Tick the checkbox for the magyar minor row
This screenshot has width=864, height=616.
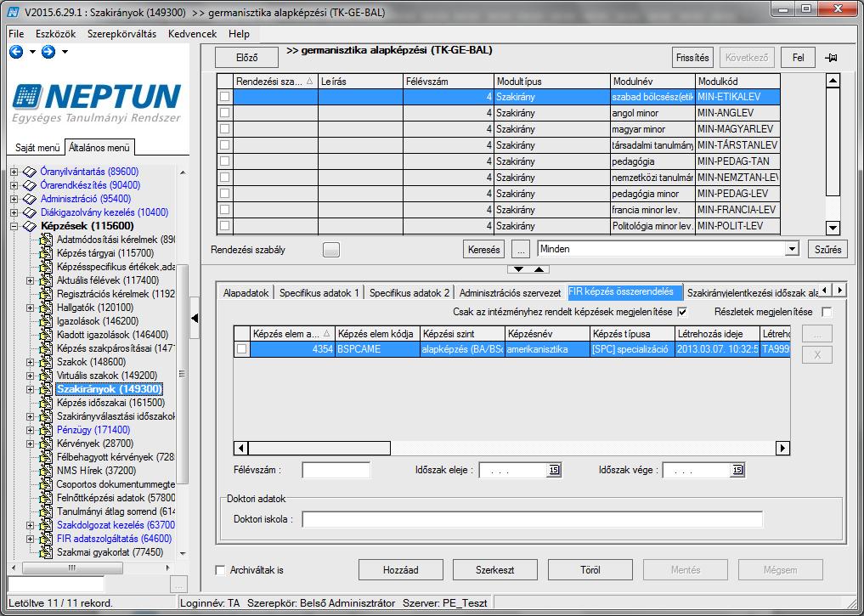(x=225, y=129)
